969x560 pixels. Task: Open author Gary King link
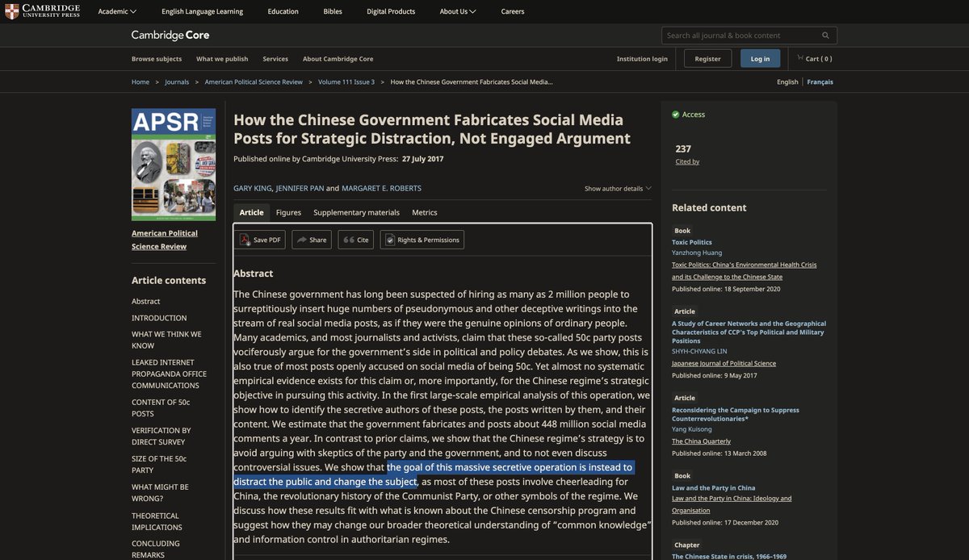coord(253,188)
